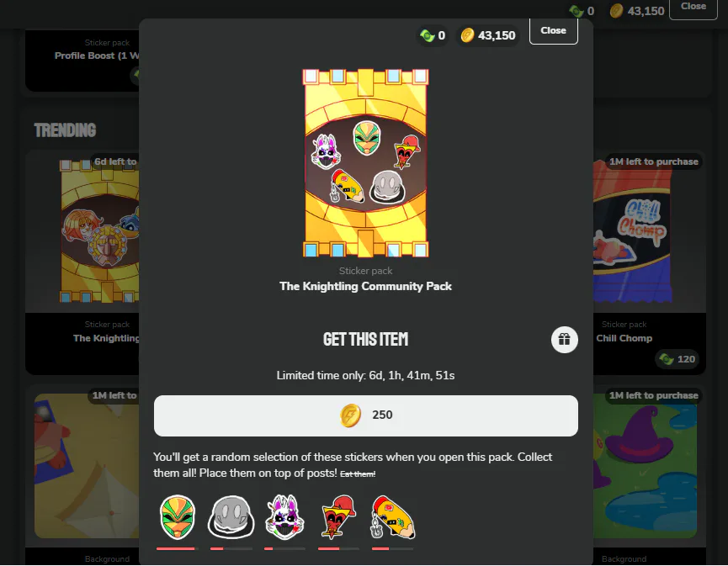The image size is (728, 566).
Task: Click the beach background item thumbnail
Action: click(87, 466)
